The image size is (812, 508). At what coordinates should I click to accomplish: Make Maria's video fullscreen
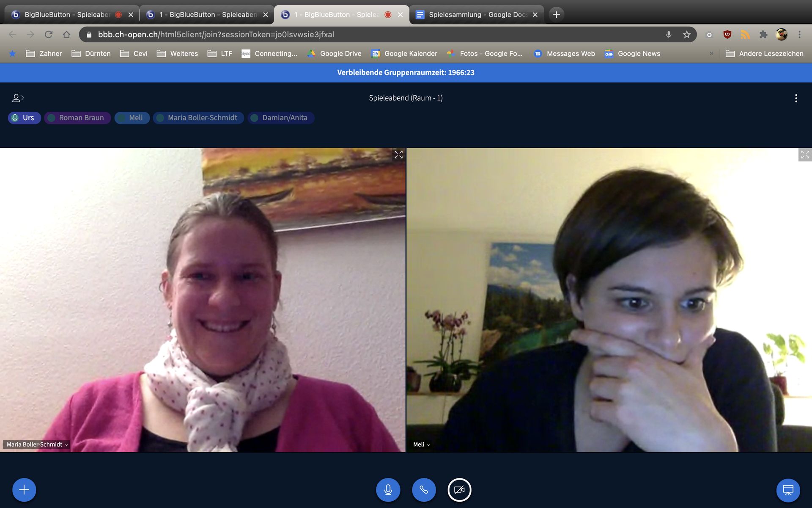point(398,155)
